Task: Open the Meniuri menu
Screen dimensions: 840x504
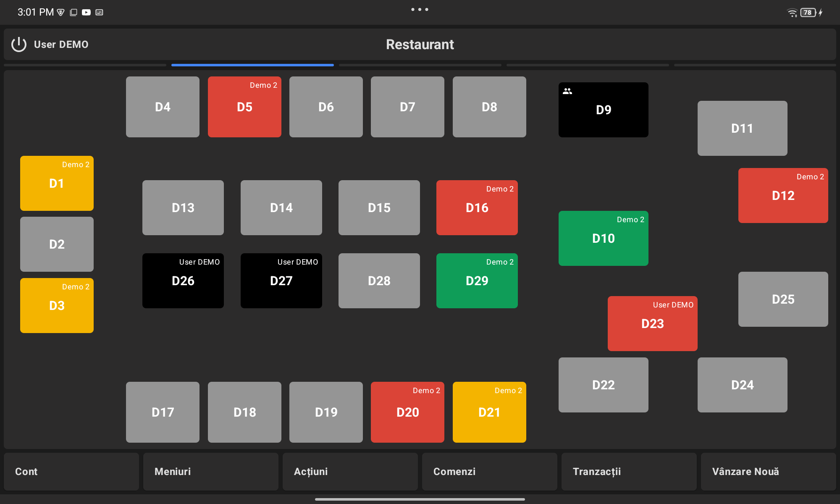Action: coord(210,471)
